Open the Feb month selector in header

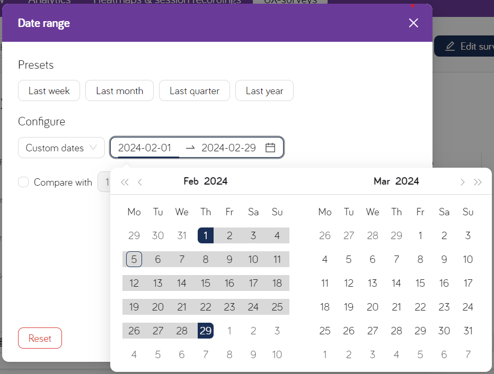point(191,181)
